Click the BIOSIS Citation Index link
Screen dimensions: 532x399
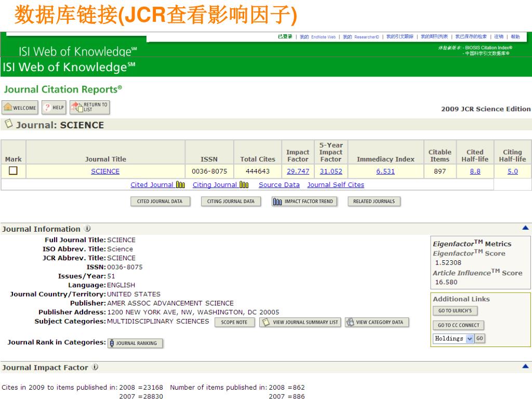(488, 48)
